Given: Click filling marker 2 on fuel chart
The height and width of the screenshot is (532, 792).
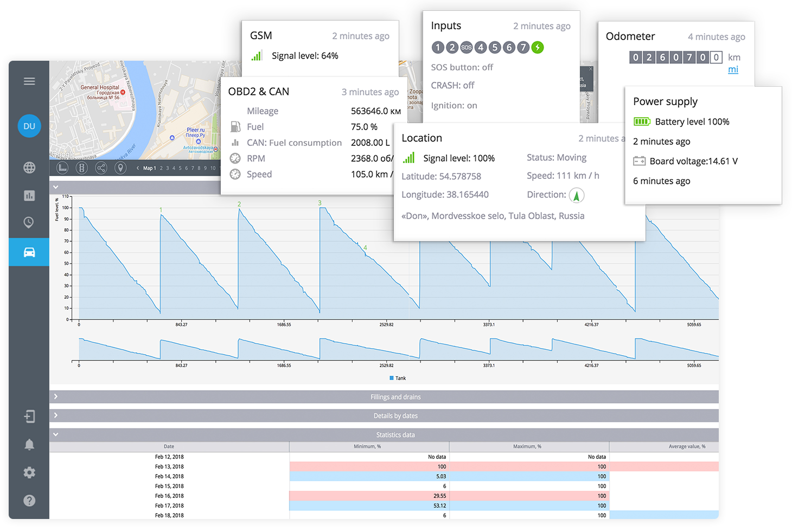Looking at the screenshot, I should point(239,204).
